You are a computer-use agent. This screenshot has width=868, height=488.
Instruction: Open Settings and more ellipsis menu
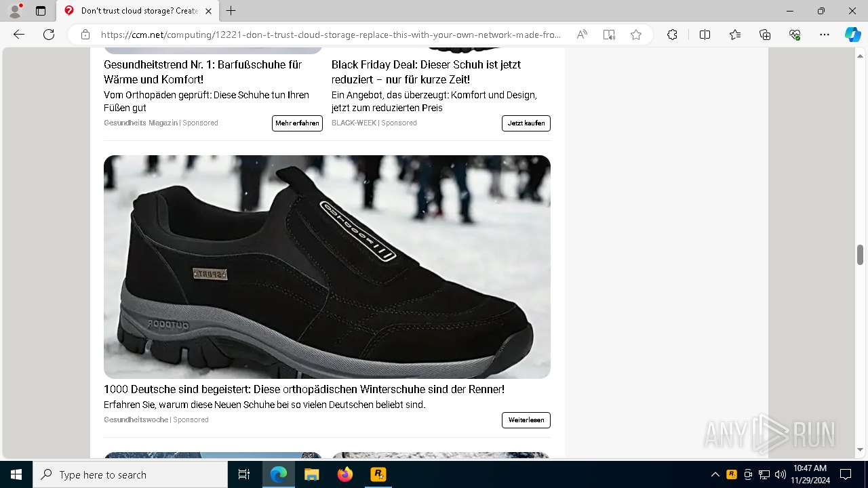(825, 35)
